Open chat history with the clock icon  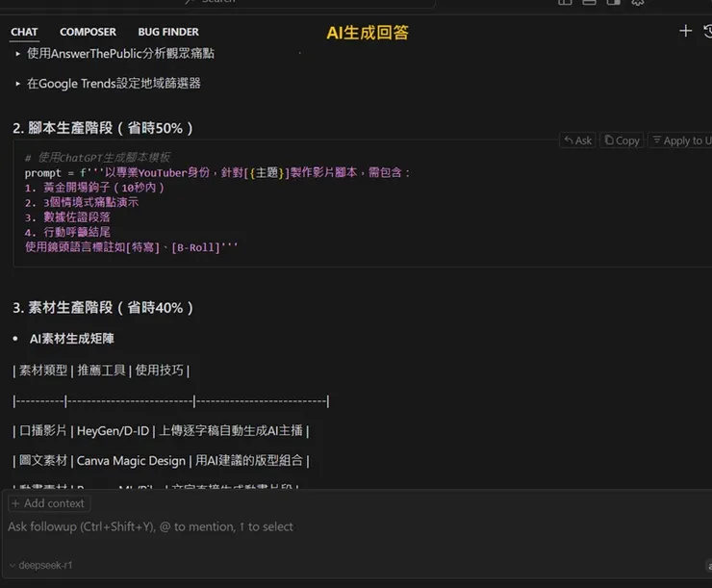tap(708, 32)
